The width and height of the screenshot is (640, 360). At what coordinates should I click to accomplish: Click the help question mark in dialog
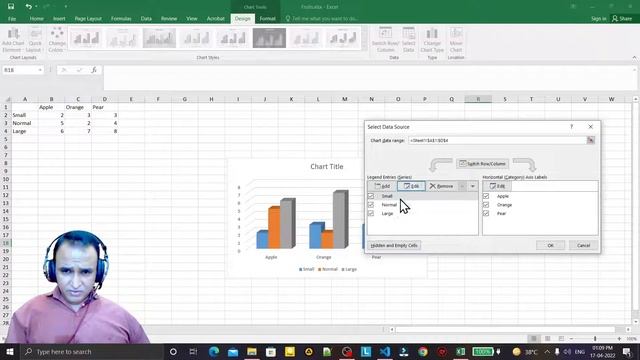click(571, 127)
